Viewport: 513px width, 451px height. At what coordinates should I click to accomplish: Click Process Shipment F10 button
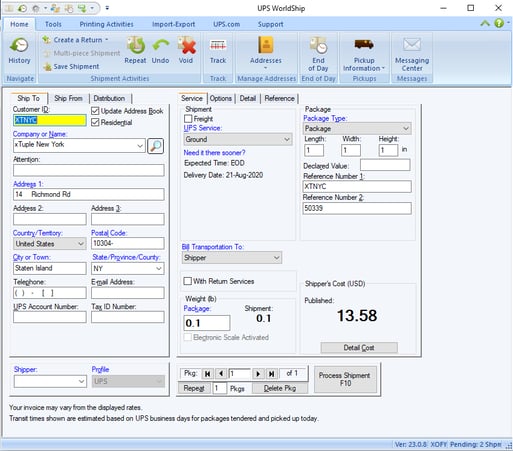[345, 379]
